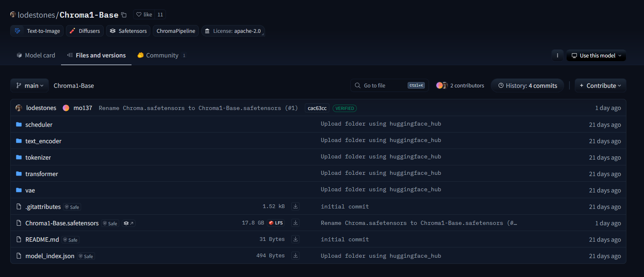This screenshot has width=644, height=277.
Task: Open History: 4 commits
Action: tap(528, 85)
